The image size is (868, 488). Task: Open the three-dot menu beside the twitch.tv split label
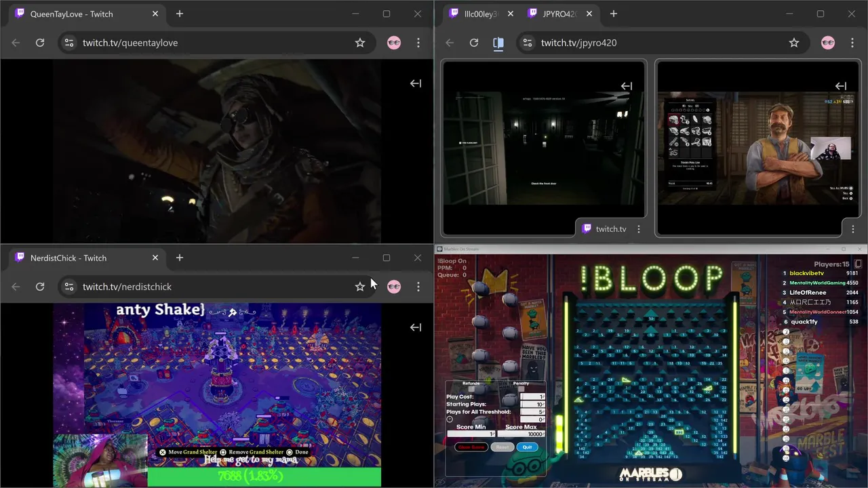(638, 229)
